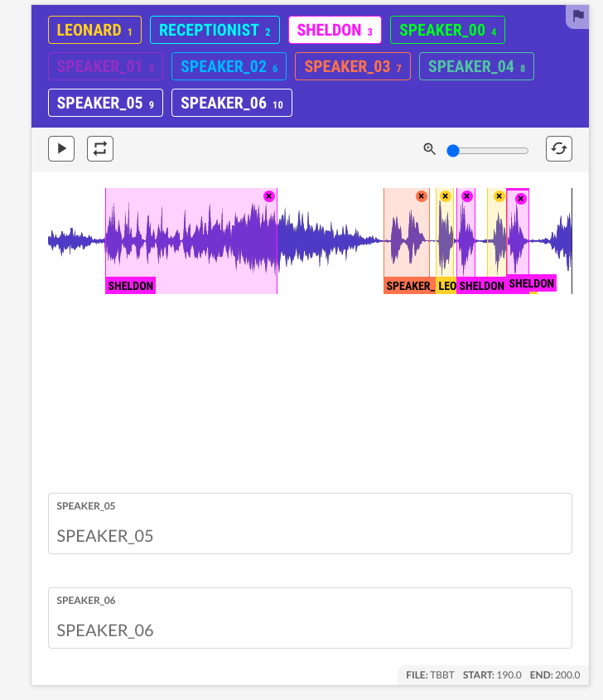Delete the second yellow LEONARD region
603x700 pixels.
[x=499, y=196]
